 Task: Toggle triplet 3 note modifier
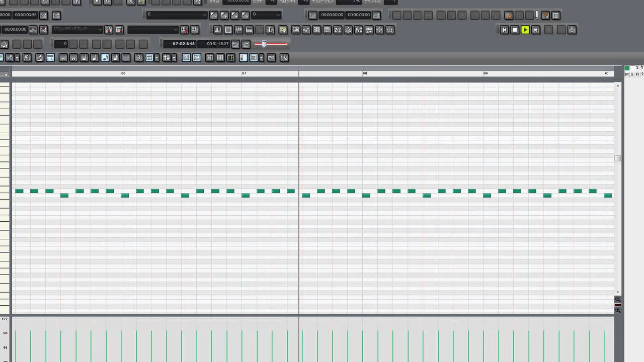(x=139, y=58)
